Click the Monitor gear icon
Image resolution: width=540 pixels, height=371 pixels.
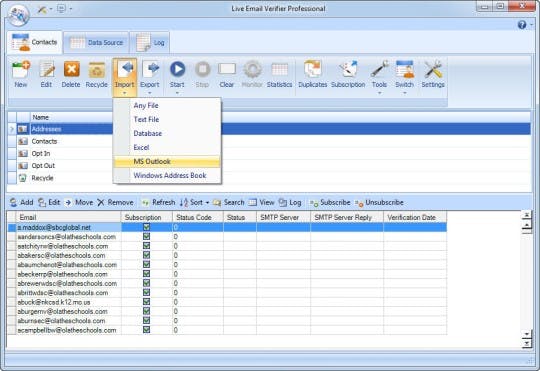[252, 69]
